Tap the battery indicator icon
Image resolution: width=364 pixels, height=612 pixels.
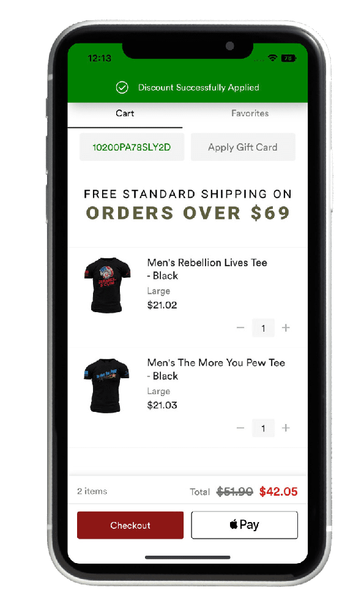tap(288, 58)
